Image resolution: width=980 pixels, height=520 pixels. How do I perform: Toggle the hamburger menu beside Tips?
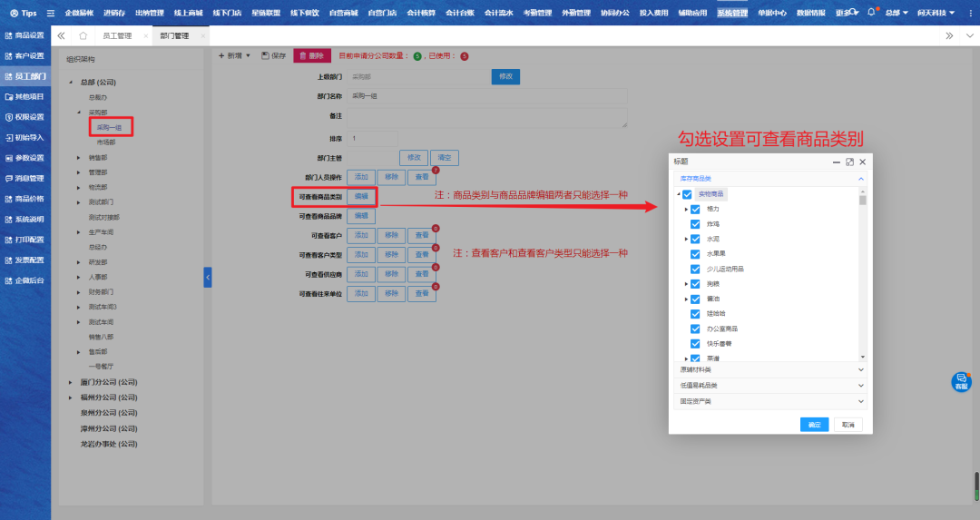coord(51,14)
